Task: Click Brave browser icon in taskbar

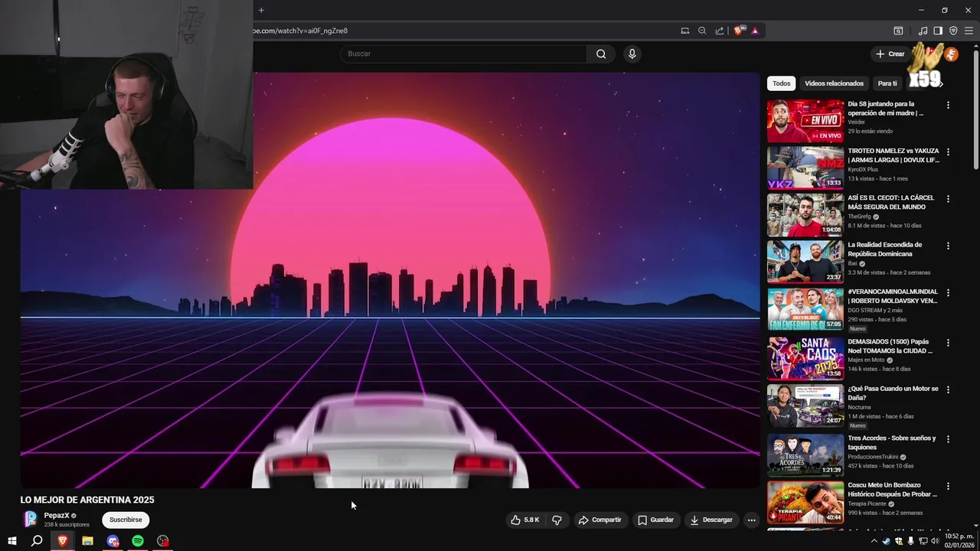Action: 63,541
